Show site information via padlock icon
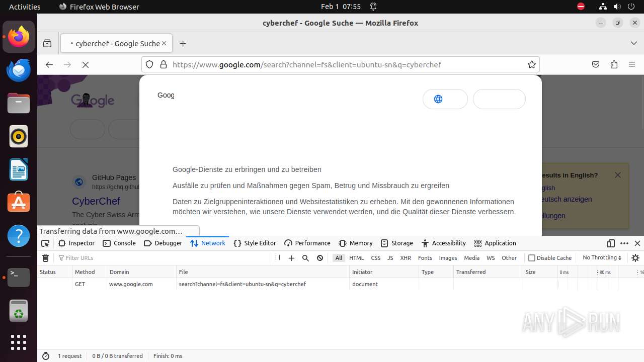 (x=163, y=64)
